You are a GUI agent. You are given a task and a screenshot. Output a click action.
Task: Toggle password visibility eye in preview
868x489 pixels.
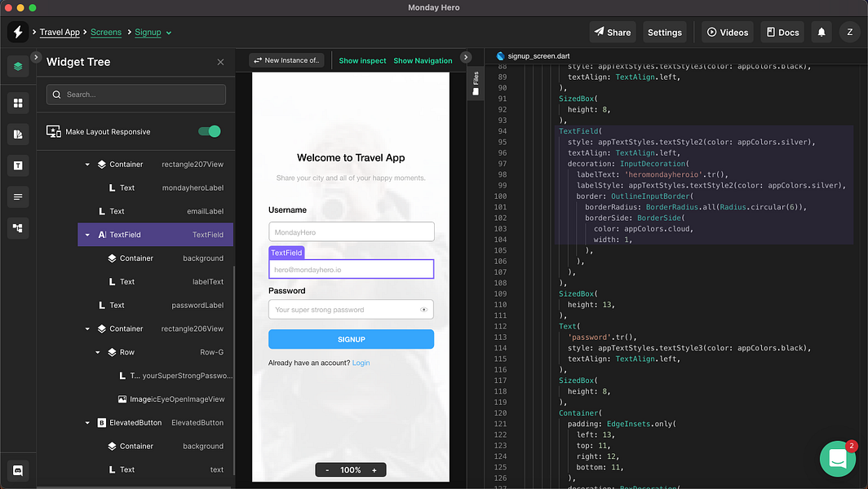coord(423,310)
